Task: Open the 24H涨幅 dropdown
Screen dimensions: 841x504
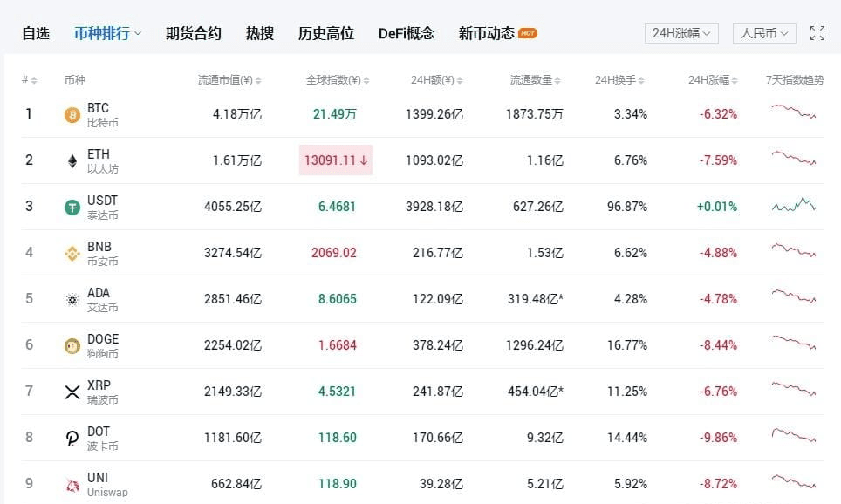Action: [x=681, y=33]
